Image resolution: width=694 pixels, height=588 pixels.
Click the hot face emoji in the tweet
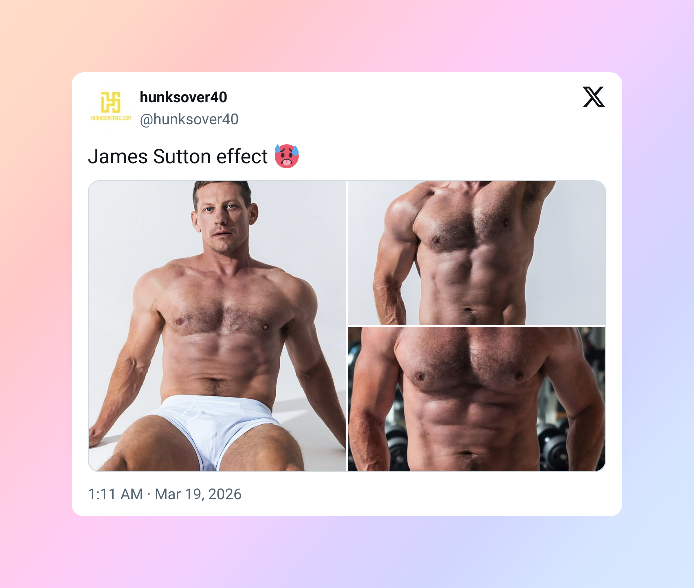287,156
